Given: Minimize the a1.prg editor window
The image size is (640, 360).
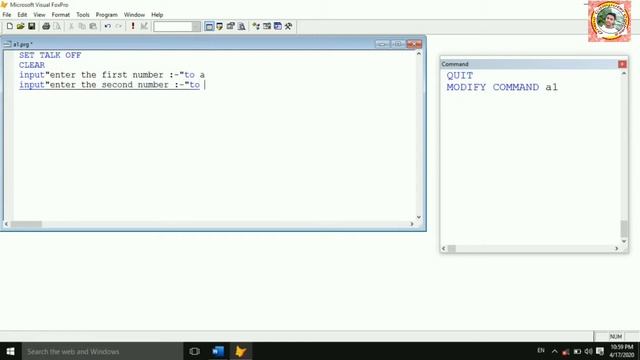Looking at the screenshot, I should (382, 44).
